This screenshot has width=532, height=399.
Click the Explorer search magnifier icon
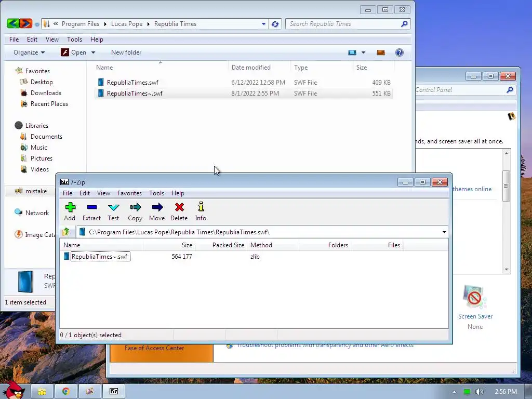coord(404,24)
